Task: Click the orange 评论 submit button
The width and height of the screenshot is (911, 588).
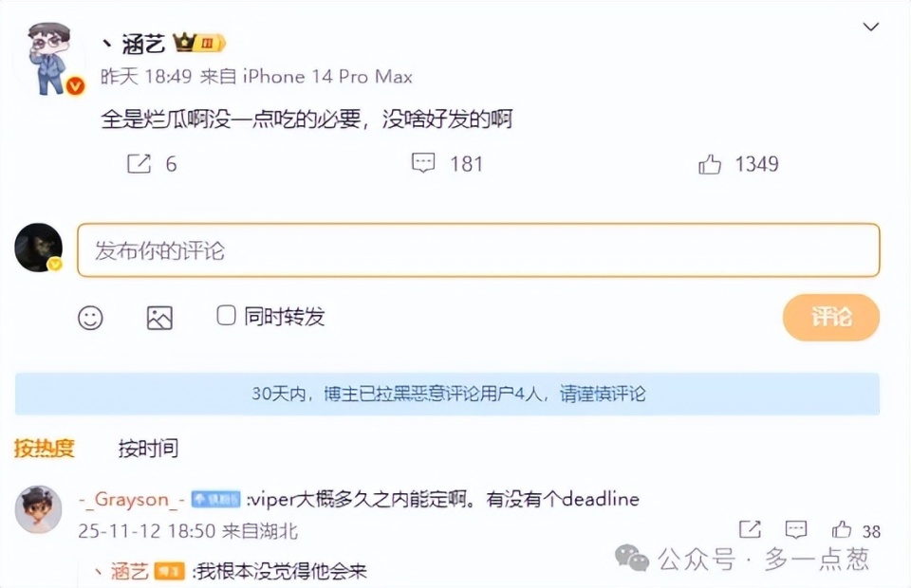Action: tap(831, 317)
